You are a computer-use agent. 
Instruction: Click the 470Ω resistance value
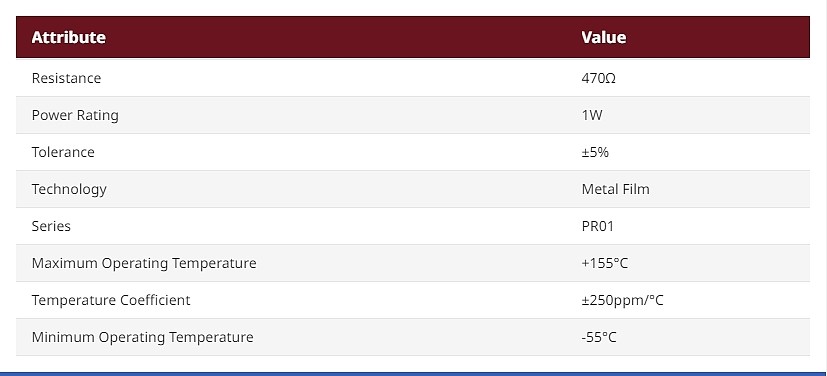pyautogui.click(x=599, y=78)
